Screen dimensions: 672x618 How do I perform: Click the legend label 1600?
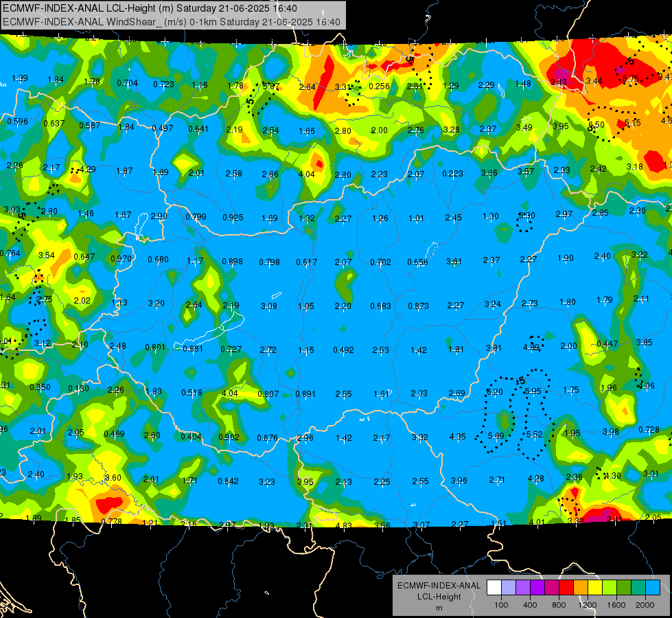(616, 605)
